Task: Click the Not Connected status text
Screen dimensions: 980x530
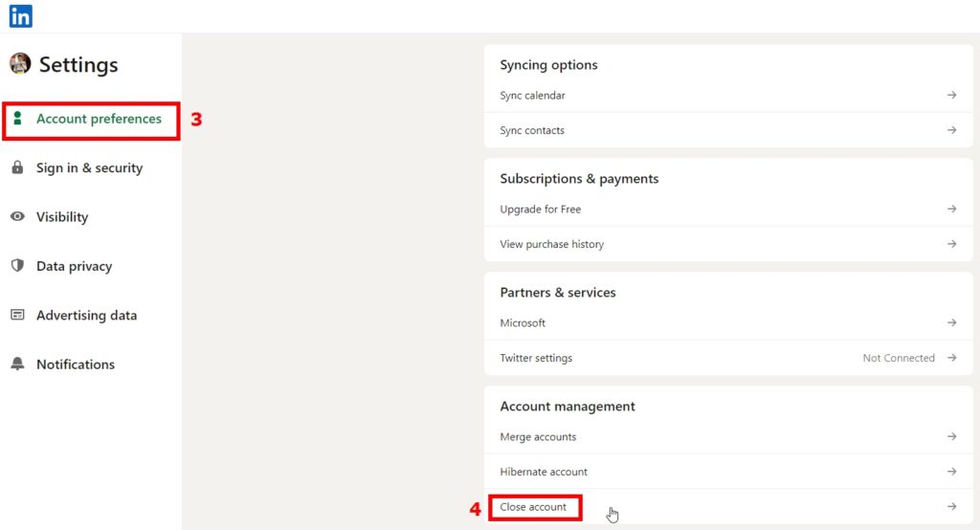Action: tap(899, 358)
